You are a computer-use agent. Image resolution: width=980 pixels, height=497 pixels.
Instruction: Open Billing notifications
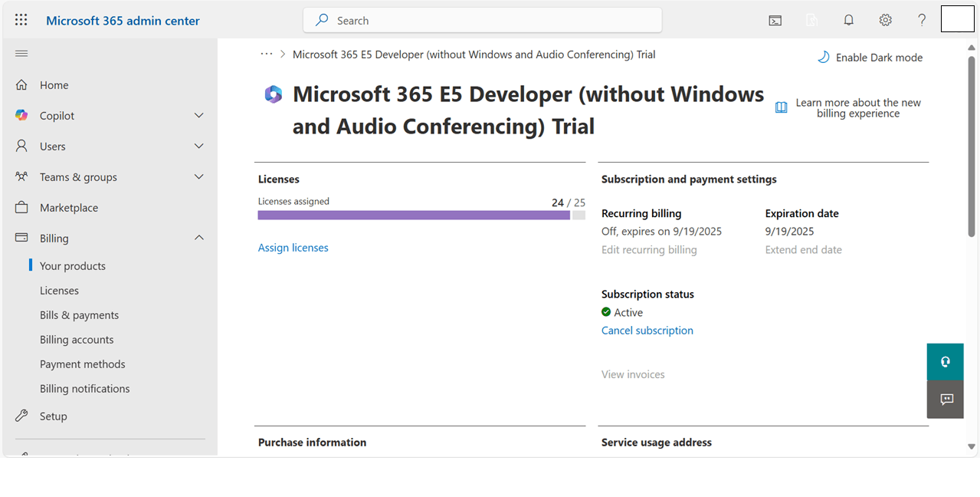[85, 389]
